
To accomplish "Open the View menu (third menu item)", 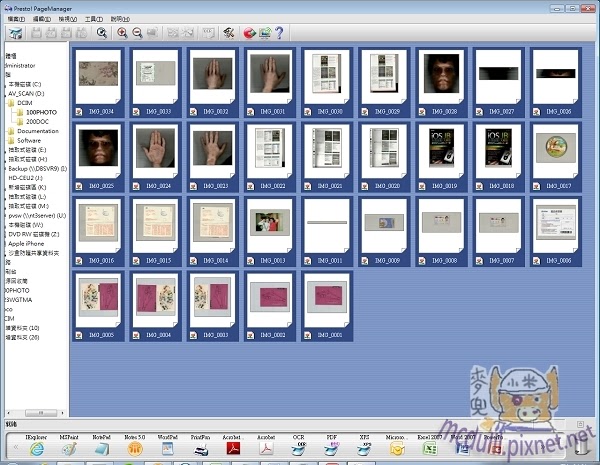I will click(x=68, y=19).
